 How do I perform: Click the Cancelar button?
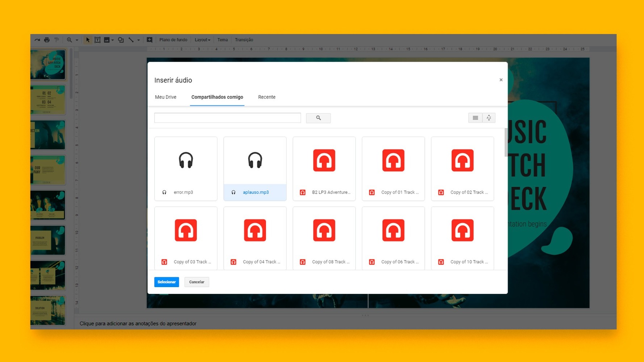point(197,282)
